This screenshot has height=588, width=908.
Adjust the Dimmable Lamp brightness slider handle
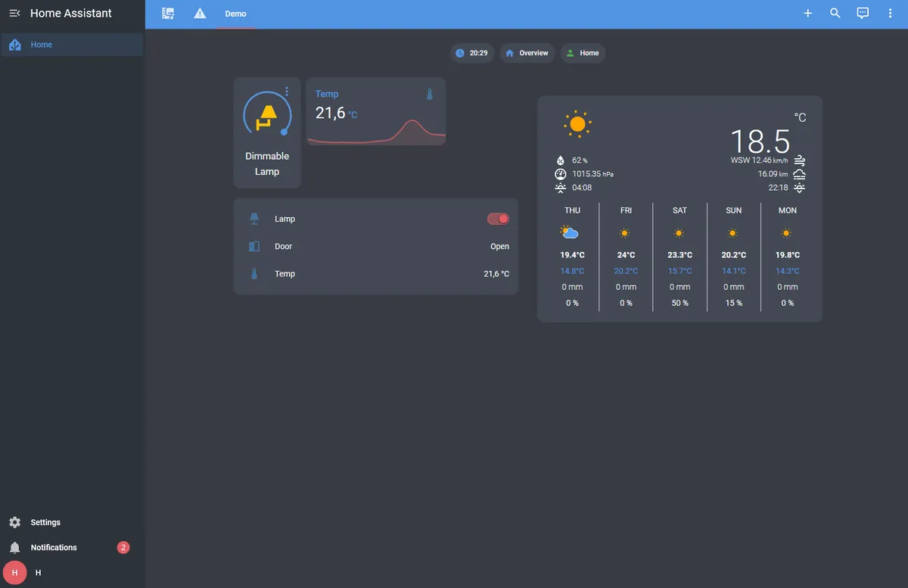285,132
